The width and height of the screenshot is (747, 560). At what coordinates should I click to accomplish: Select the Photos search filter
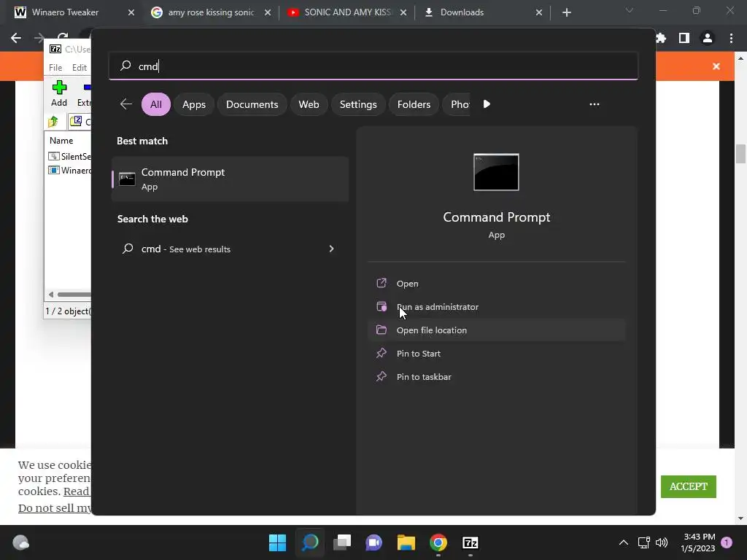tap(457, 104)
